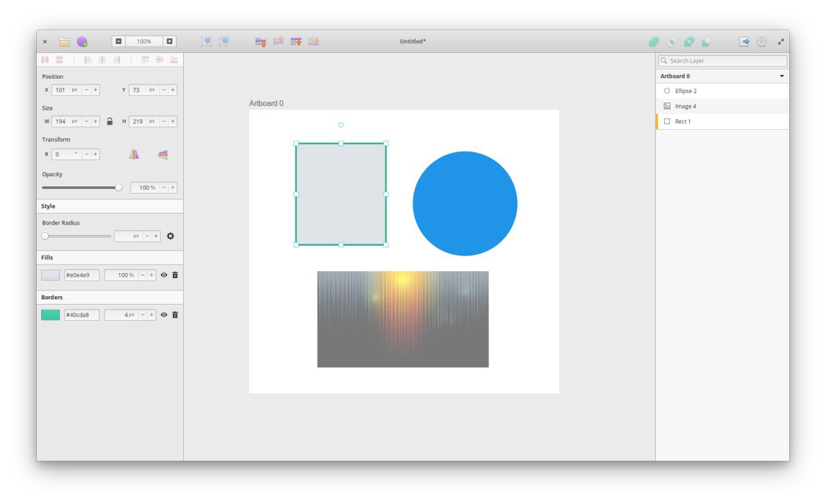Open the fill color swatch

pyautogui.click(x=50, y=275)
